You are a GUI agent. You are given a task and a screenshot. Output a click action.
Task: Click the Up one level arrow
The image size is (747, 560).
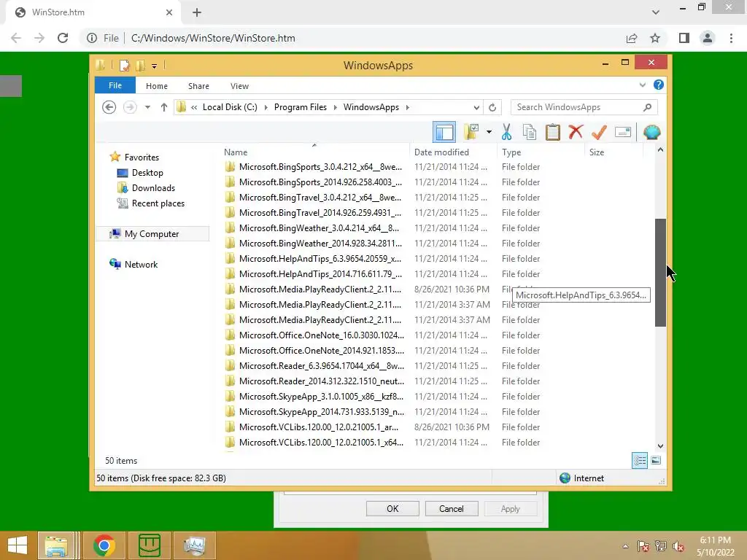coord(164,107)
